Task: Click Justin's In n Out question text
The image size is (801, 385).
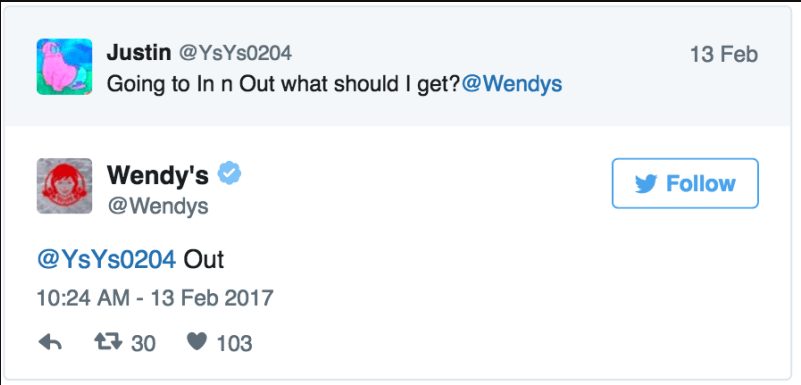Action: (284, 84)
